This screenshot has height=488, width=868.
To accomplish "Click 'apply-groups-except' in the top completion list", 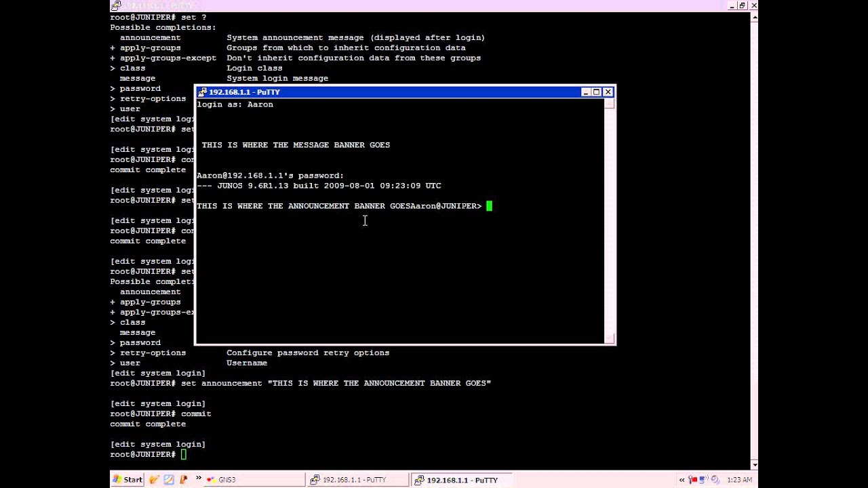I will pyautogui.click(x=168, y=58).
